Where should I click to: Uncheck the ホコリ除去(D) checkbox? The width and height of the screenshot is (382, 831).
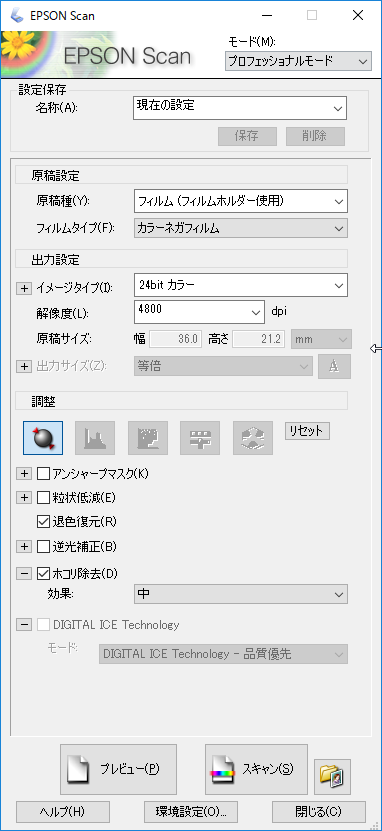pyautogui.click(x=43, y=573)
